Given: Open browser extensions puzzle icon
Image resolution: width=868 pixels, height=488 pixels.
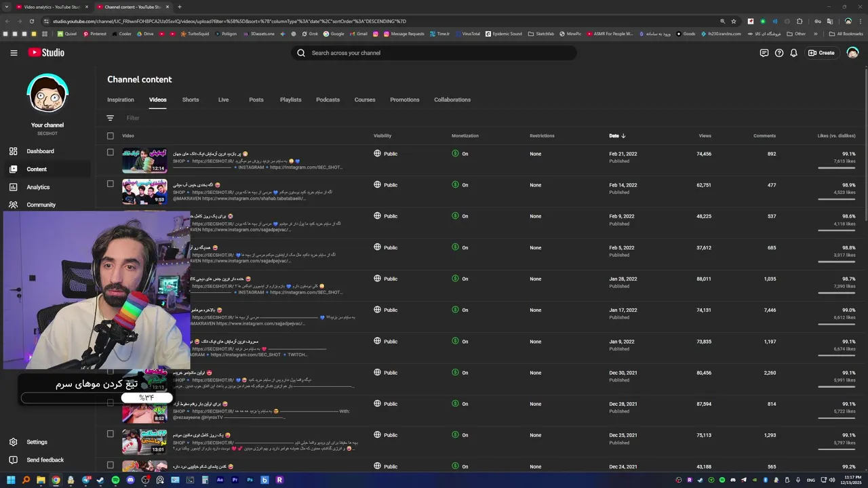Looking at the screenshot, I should (800, 21).
